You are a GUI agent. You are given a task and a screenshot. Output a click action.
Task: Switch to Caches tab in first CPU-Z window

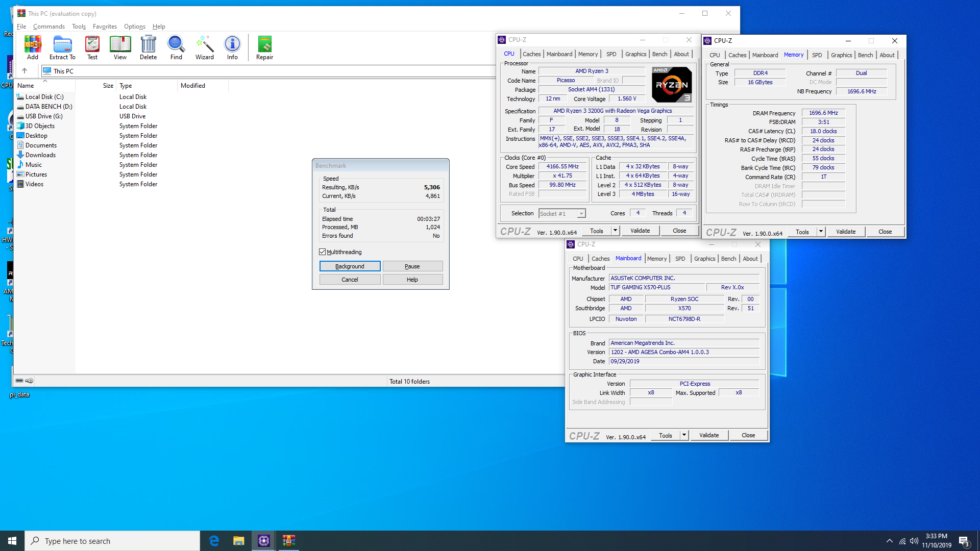pyautogui.click(x=531, y=54)
